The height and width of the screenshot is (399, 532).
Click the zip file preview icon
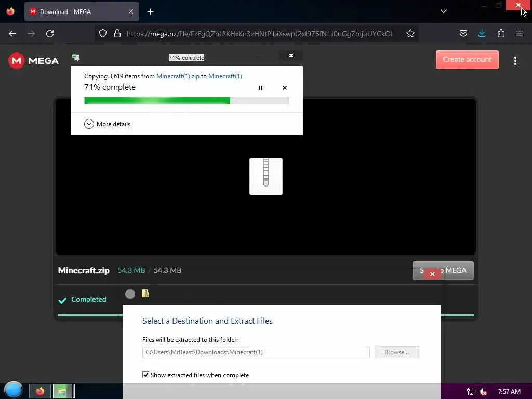tap(265, 177)
